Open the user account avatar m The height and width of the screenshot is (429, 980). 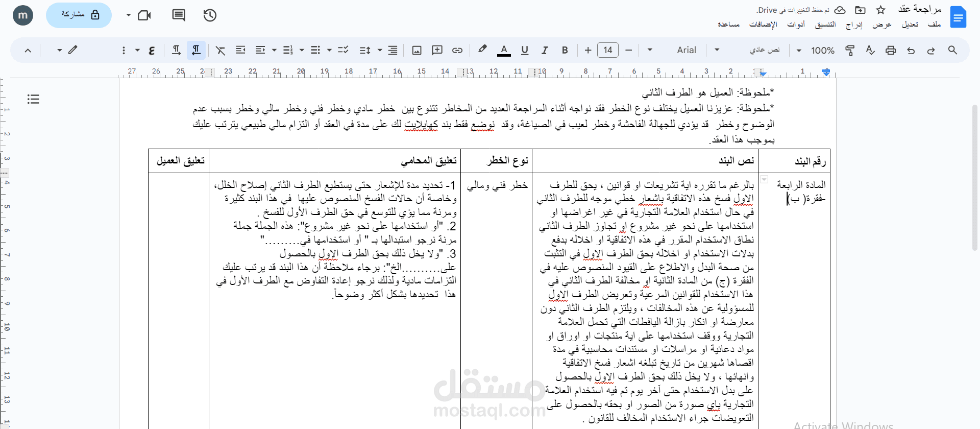coord(23,15)
